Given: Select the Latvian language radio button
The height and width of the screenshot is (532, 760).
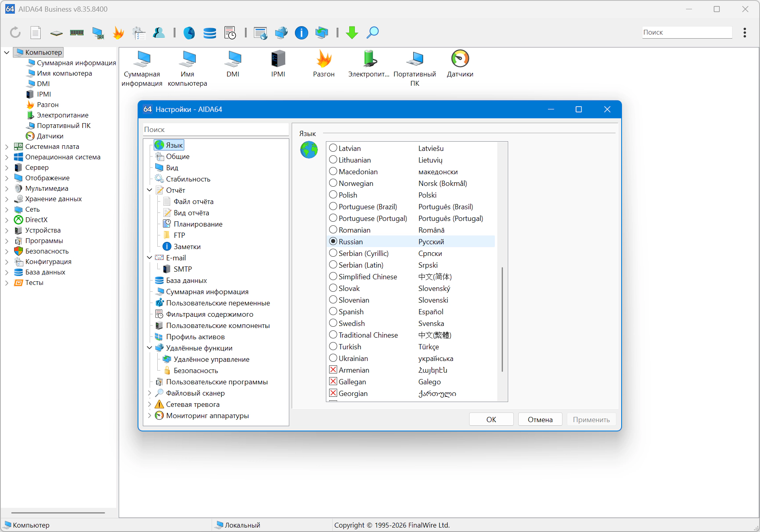Looking at the screenshot, I should 333,148.
